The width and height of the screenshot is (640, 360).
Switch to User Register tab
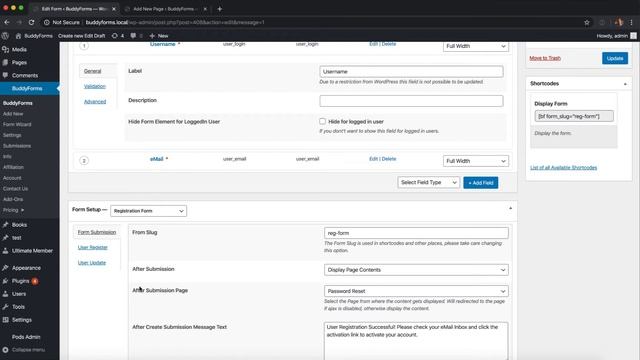click(93, 247)
